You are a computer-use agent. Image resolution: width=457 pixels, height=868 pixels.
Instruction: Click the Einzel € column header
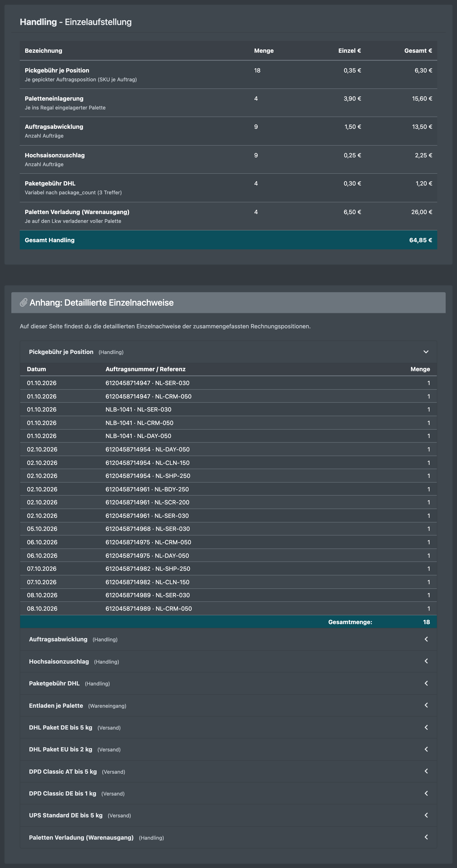[x=349, y=51]
